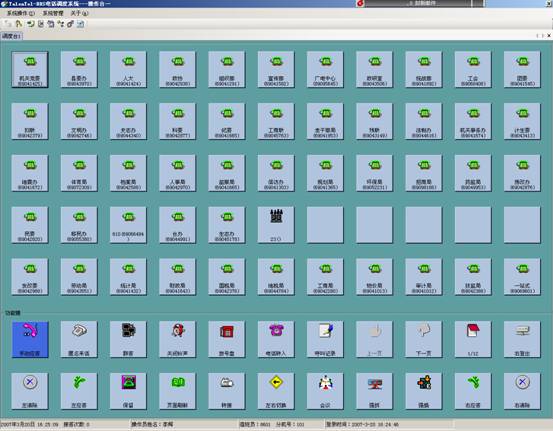Screen dimensions: 553x431
Task: Click the 群答 group answer key
Action: pos(128,339)
